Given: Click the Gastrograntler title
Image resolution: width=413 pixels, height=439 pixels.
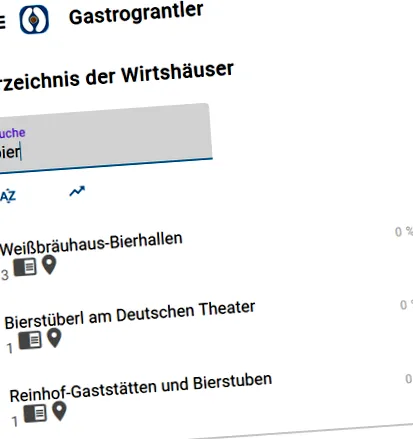Looking at the screenshot, I should [x=136, y=13].
